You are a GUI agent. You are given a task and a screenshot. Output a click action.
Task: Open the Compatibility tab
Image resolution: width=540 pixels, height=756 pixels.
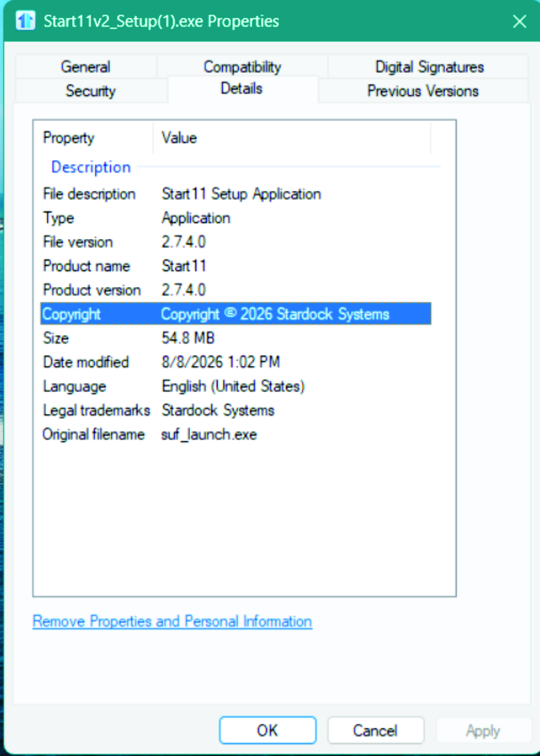click(x=242, y=67)
